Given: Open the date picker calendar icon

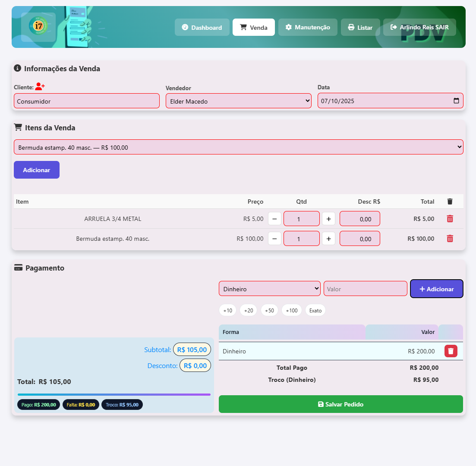Looking at the screenshot, I should click(x=456, y=101).
